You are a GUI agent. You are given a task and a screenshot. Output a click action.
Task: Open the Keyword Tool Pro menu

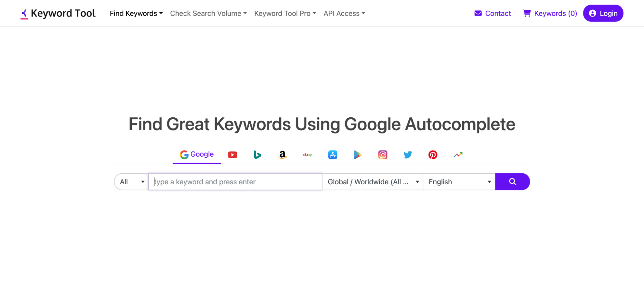click(x=285, y=14)
